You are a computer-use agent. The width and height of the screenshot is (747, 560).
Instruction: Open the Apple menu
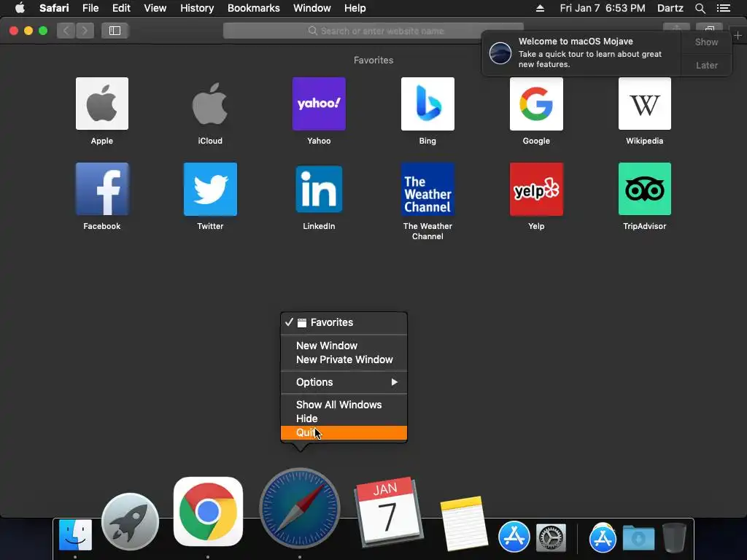[x=20, y=8]
